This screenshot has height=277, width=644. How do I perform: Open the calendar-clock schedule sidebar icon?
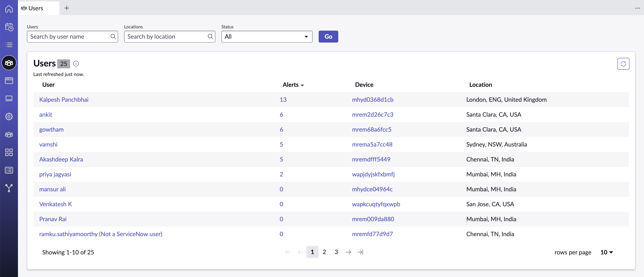tap(9, 27)
